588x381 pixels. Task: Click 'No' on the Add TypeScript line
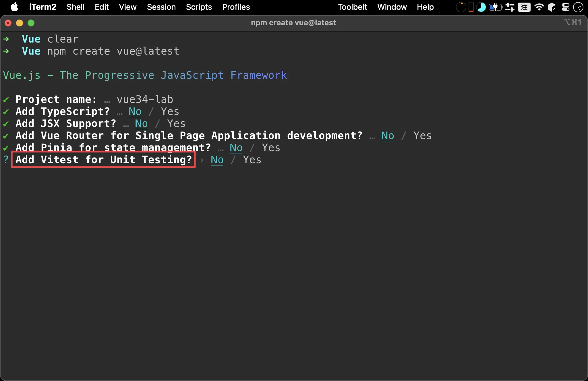(x=135, y=111)
